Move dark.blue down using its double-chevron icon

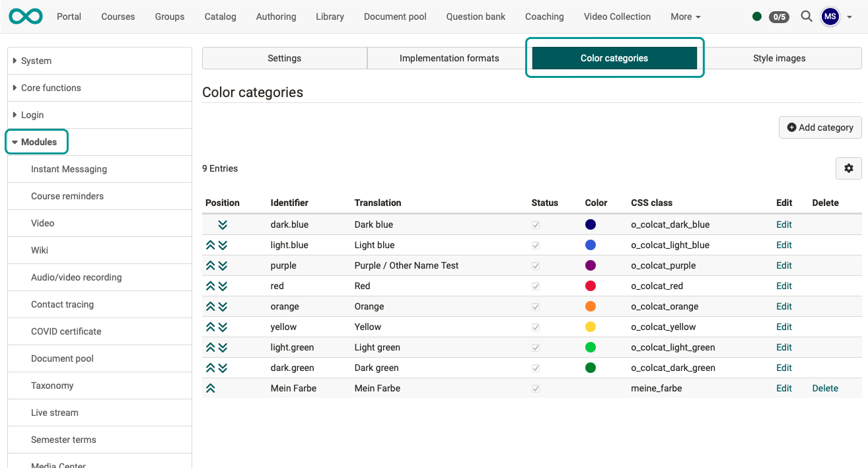(223, 224)
